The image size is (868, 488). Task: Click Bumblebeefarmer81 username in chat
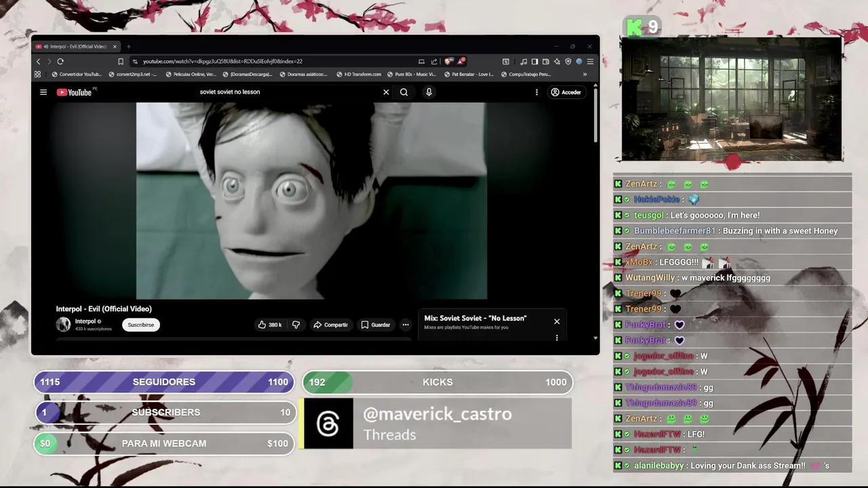click(x=675, y=231)
